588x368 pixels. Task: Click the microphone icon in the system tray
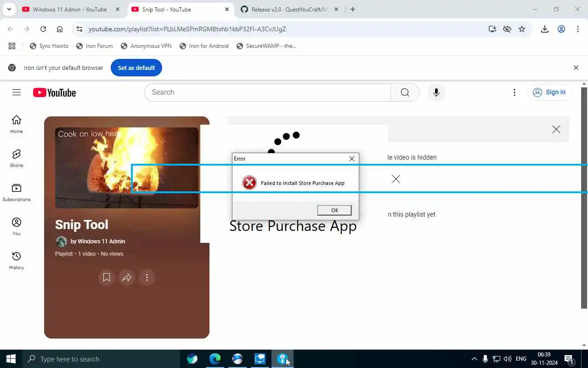(485, 359)
